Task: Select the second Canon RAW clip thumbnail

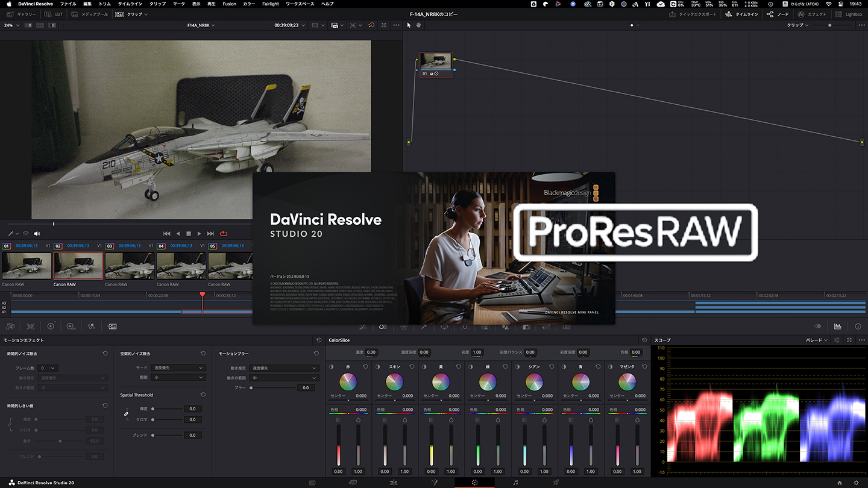Action: click(77, 265)
